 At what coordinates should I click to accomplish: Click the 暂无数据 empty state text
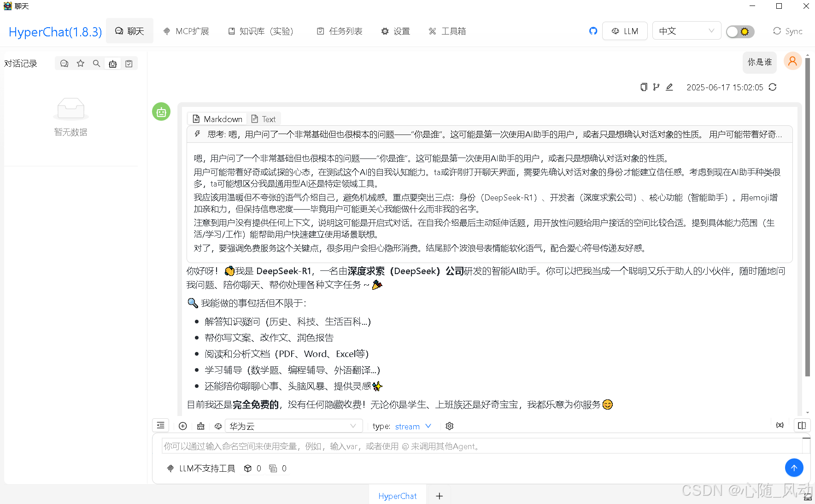click(x=70, y=132)
